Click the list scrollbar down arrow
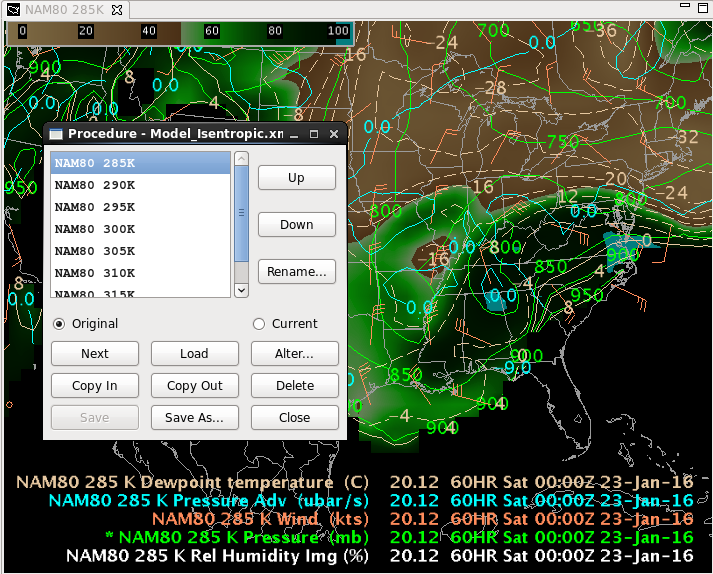713x574 pixels. tap(241, 290)
